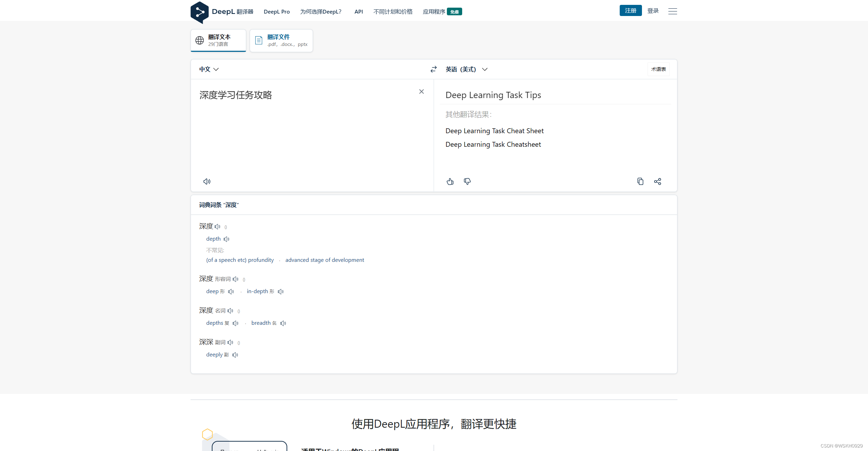Copy the translated text to clipboard
868x451 pixels.
tap(640, 182)
